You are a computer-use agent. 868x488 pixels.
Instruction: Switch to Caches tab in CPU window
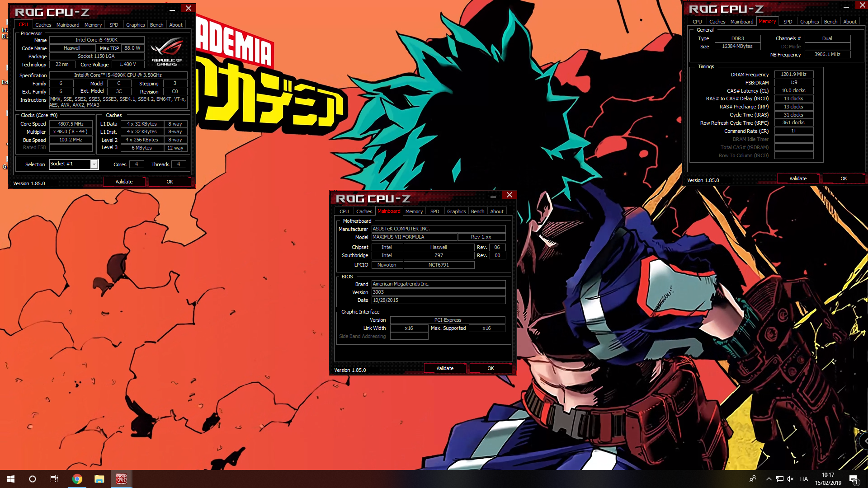tap(43, 25)
